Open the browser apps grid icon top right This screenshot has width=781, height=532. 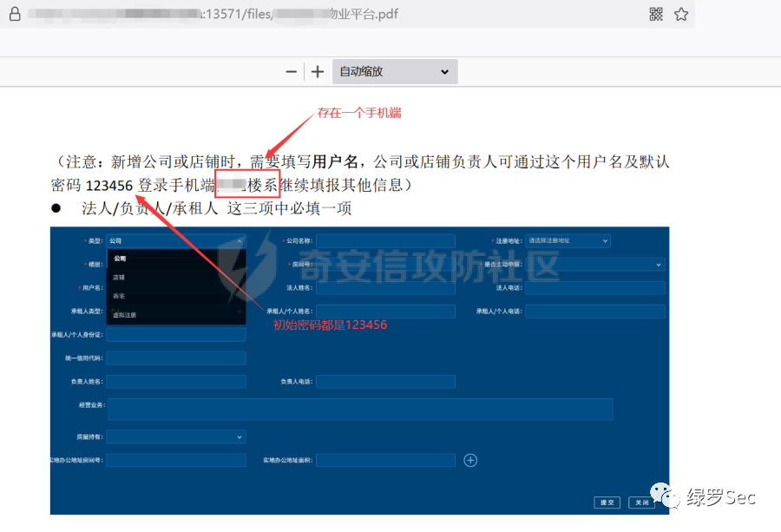click(x=656, y=14)
